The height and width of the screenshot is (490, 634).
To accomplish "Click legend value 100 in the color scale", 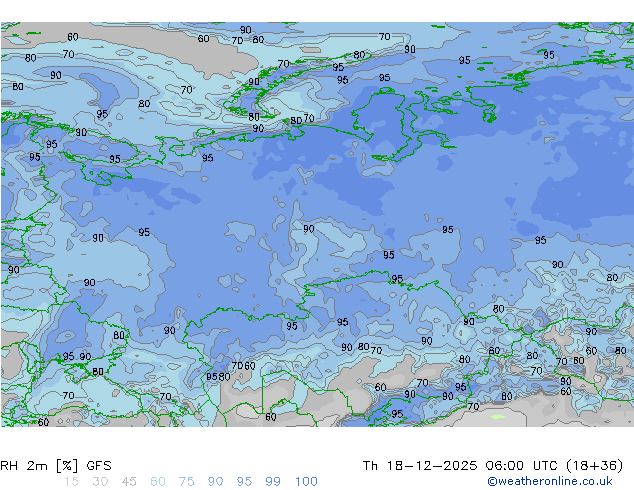I will [x=306, y=482].
